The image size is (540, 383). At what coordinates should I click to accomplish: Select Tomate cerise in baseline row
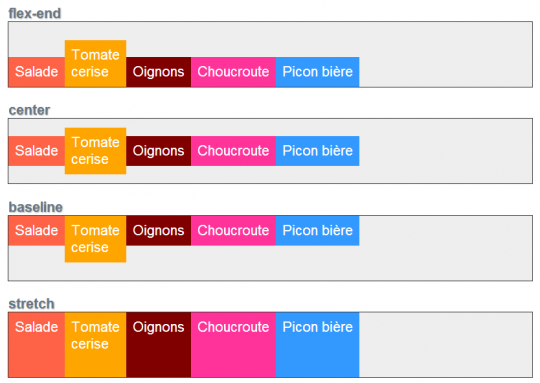click(x=95, y=239)
